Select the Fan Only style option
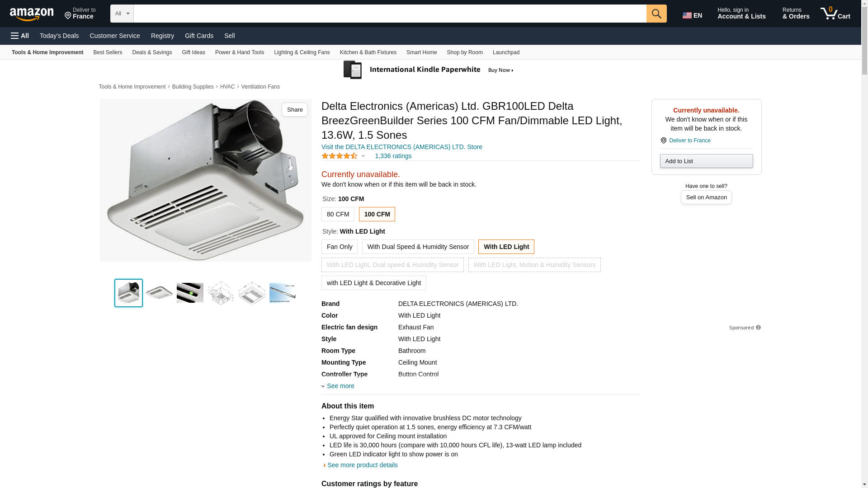The width and height of the screenshot is (868, 488). 339,247
